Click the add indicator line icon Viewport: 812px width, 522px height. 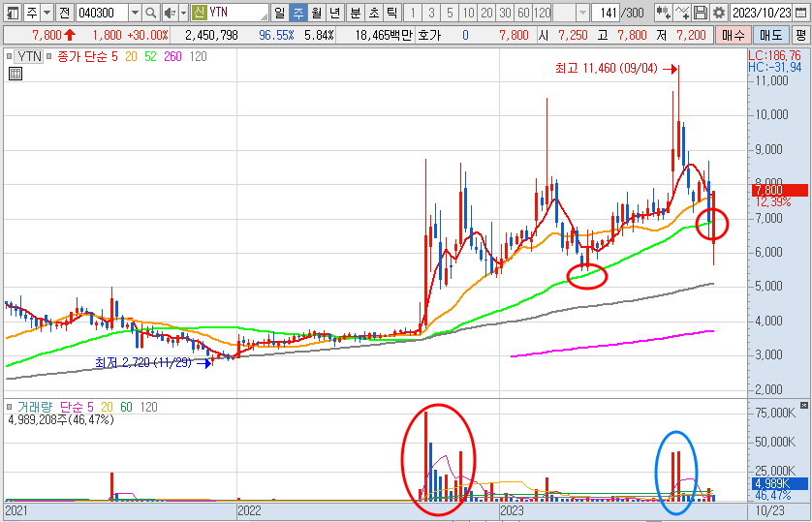click(x=682, y=12)
